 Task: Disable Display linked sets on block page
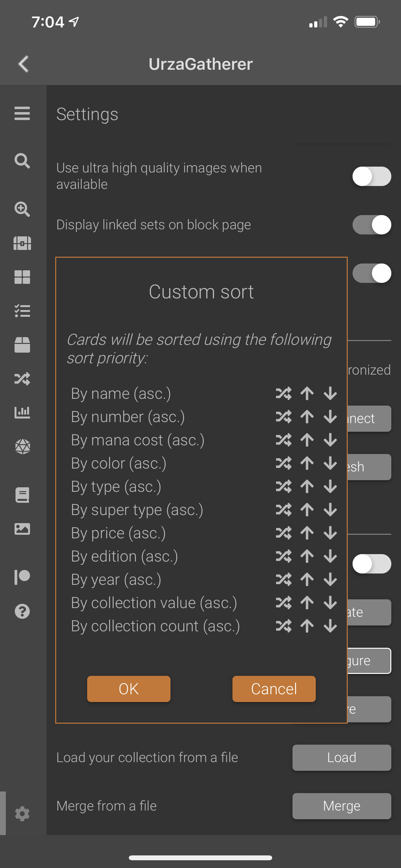tap(372, 225)
